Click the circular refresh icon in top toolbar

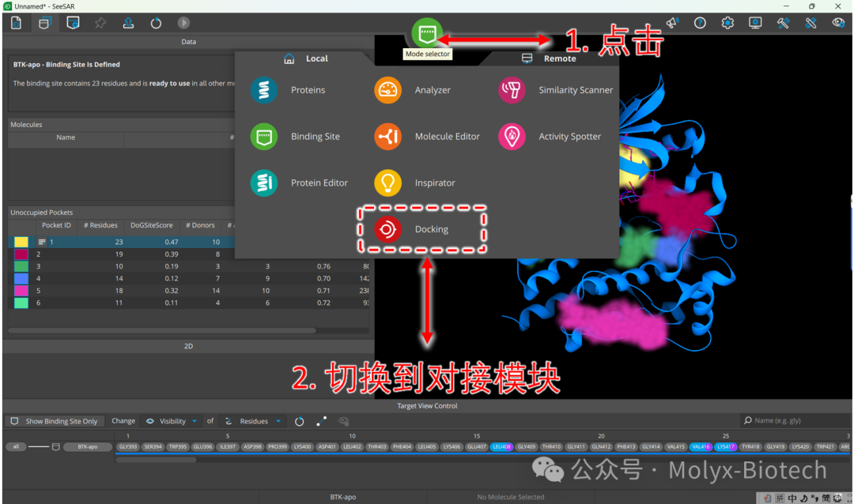pos(156,23)
